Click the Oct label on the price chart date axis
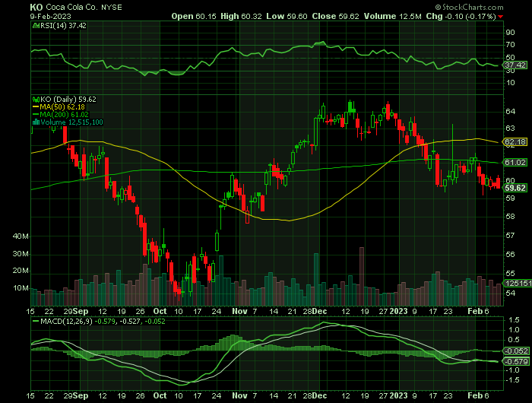The image size is (532, 403). point(160,311)
